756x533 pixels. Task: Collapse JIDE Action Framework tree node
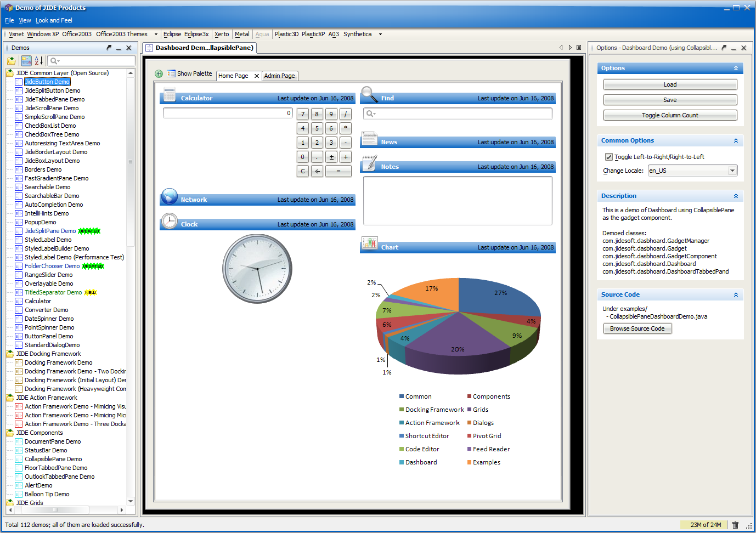coord(10,398)
